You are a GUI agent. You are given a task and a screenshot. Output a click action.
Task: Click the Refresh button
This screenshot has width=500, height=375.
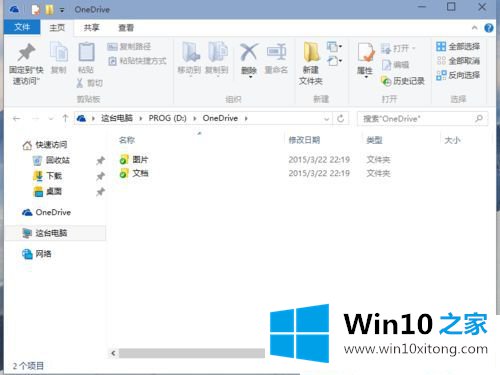pyautogui.click(x=340, y=118)
